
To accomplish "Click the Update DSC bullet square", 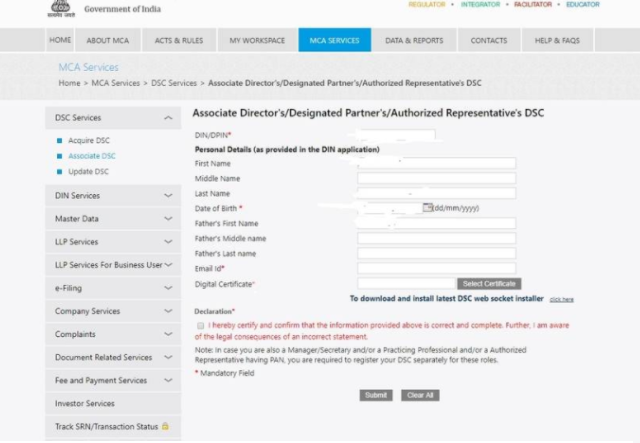I will tap(59, 172).
